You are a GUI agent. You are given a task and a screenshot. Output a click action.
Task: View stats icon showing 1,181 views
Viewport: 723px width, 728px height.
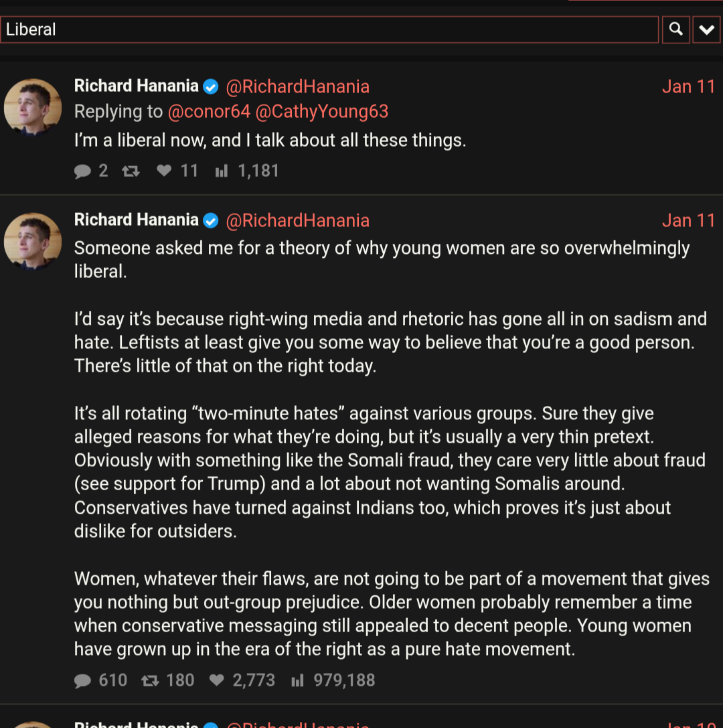[222, 171]
